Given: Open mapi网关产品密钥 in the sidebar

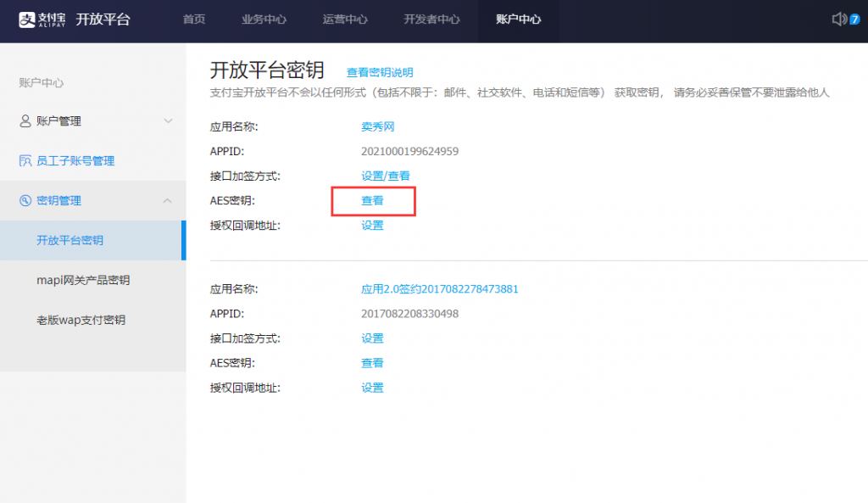Looking at the screenshot, I should click(83, 280).
